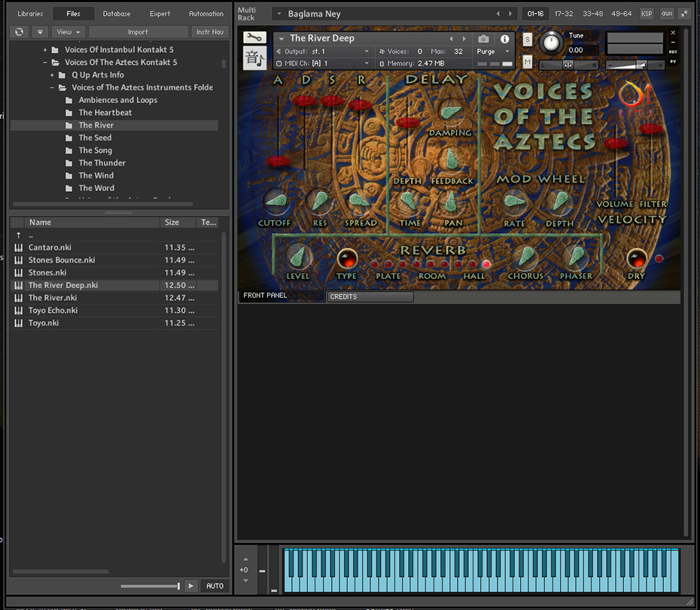Click the rack minimize view icon
Image resolution: width=700 pixels, height=610 pixels.
pos(684,14)
